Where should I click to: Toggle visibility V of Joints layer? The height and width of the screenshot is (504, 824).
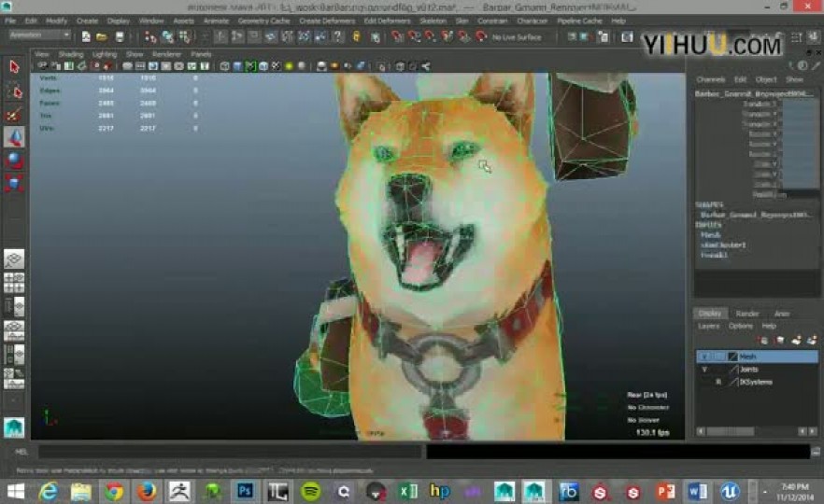tap(704, 370)
